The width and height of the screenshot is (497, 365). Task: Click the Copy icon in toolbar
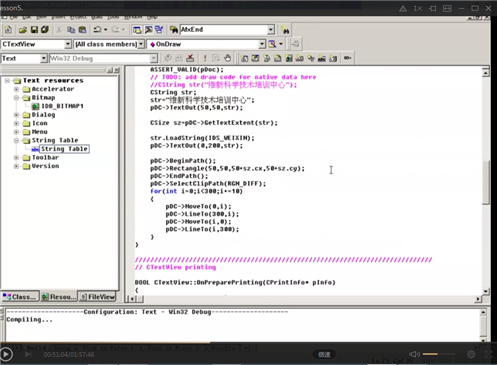coord(71,30)
